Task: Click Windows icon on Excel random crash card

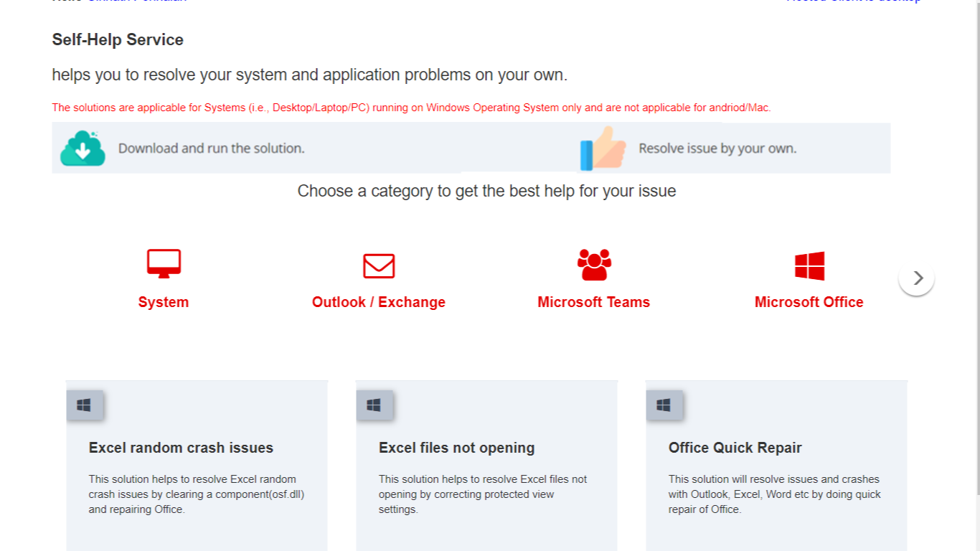Action: coord(84,405)
